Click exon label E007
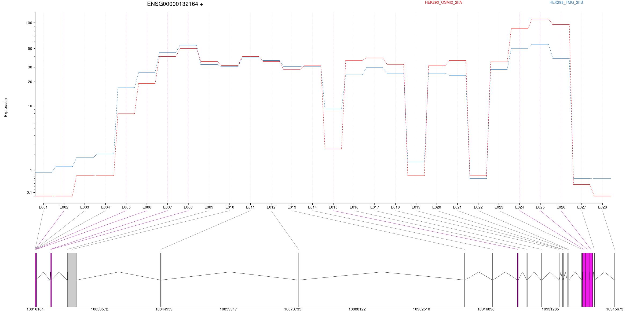644x322 pixels. 167,207
